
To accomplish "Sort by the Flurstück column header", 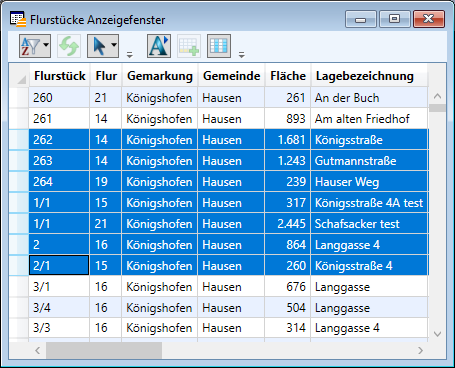I will pos(60,76).
